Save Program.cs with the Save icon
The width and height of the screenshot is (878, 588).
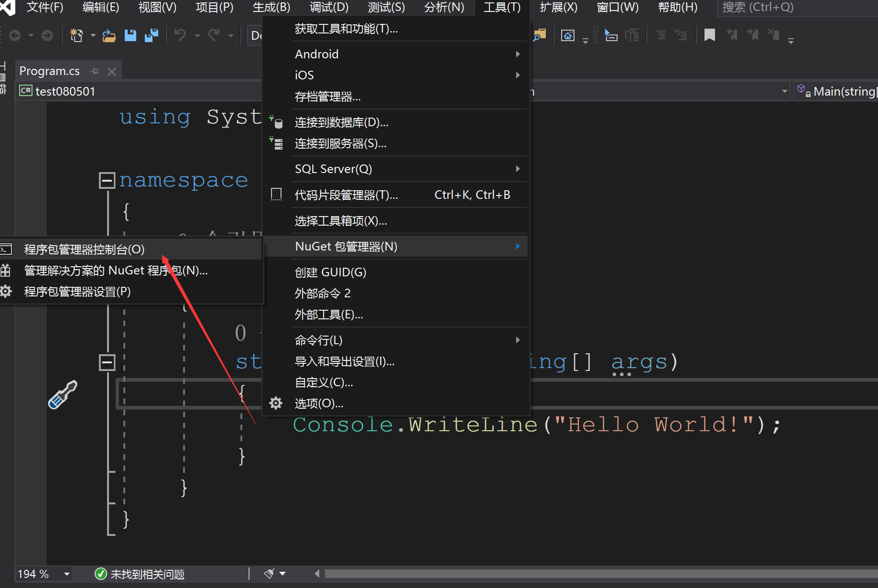130,35
